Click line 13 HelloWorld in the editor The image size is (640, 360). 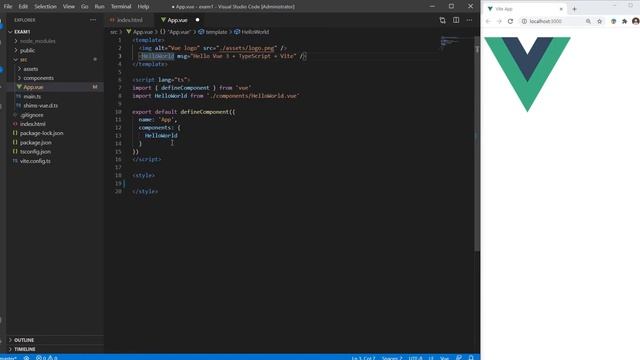pyautogui.click(x=161, y=136)
